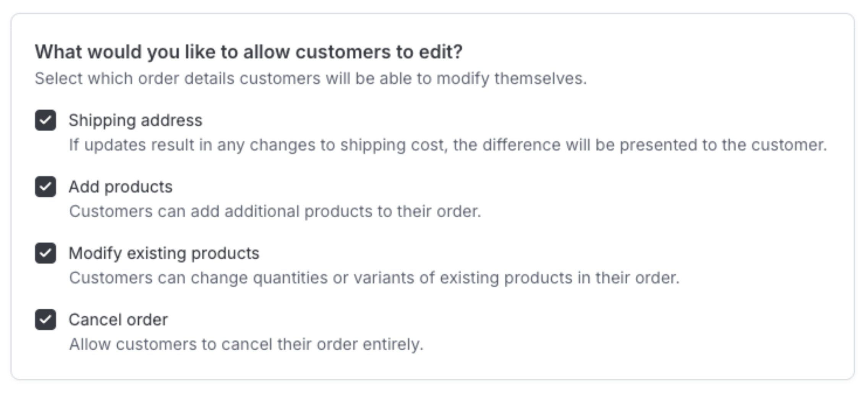The width and height of the screenshot is (868, 394).
Task: Click "Allow customers to cancel their order entirely"
Action: pyautogui.click(x=246, y=344)
